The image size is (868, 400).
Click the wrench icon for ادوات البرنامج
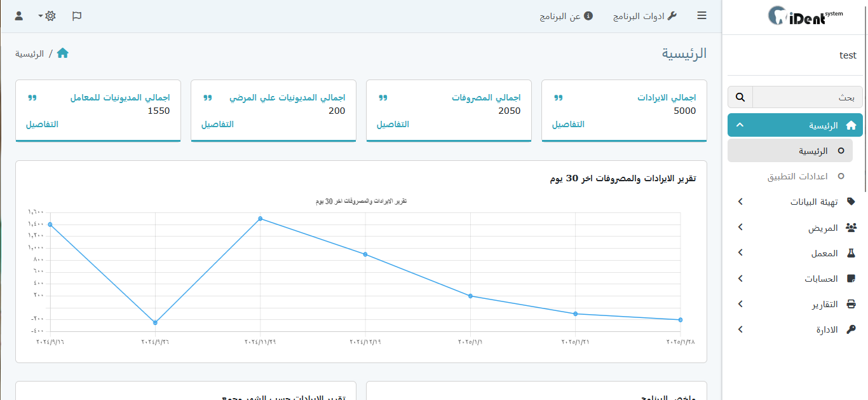(672, 16)
